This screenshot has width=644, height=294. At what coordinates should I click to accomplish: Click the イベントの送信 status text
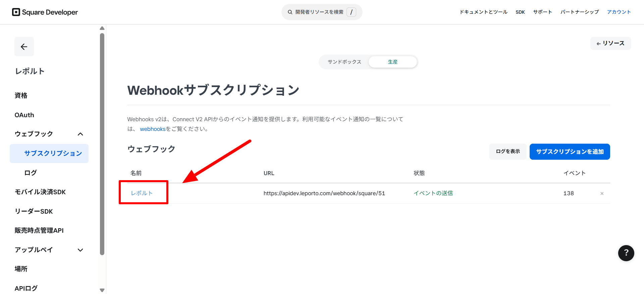(x=433, y=193)
